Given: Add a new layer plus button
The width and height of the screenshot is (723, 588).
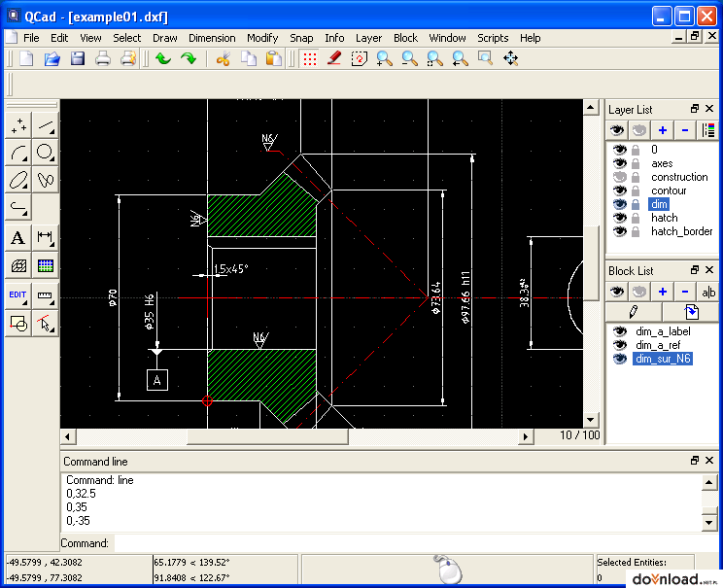Looking at the screenshot, I should 663,130.
